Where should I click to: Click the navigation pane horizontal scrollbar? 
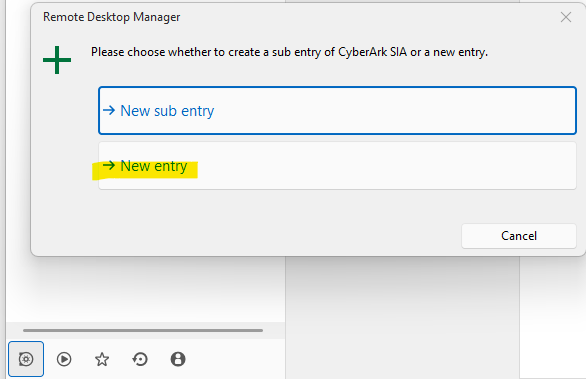pos(143,330)
